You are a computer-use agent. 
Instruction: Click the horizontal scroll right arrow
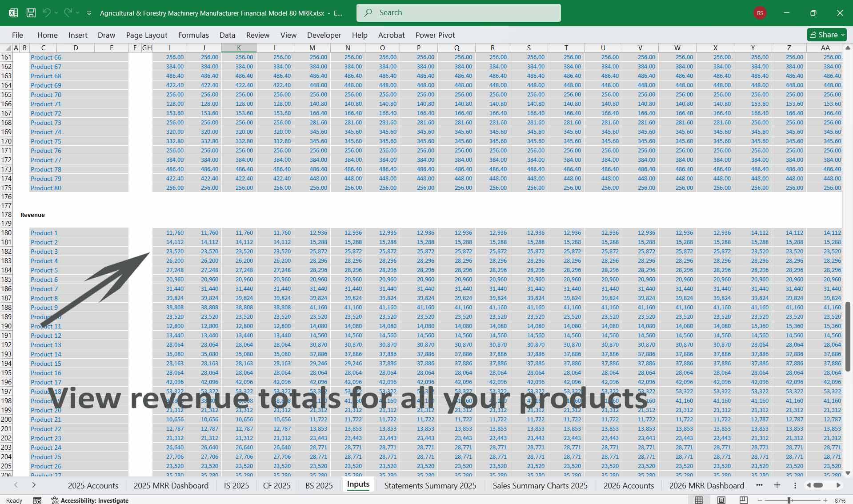838,485
